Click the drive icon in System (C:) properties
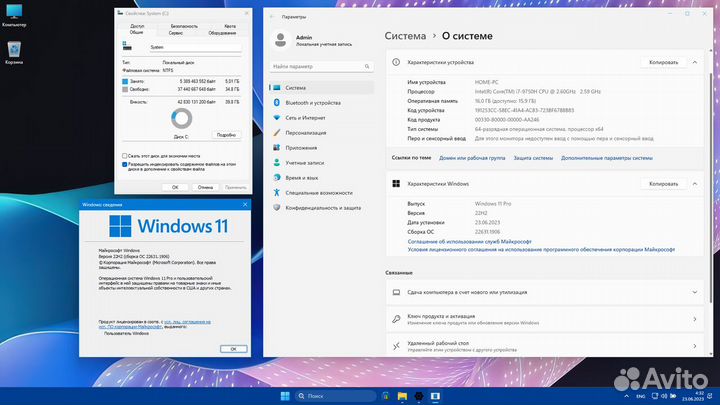Viewport: 720px width, 405px height. [127, 45]
